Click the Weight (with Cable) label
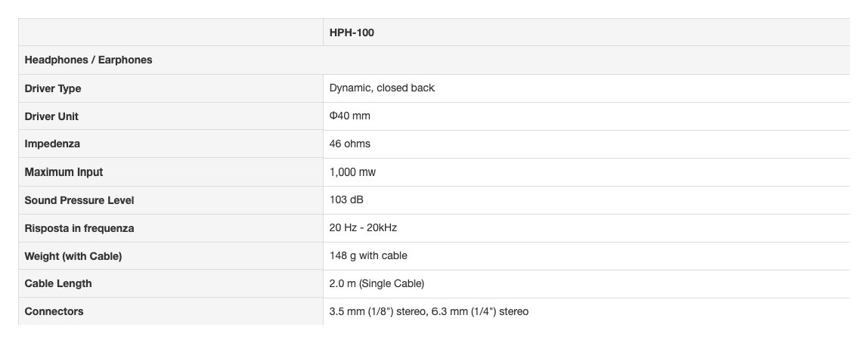Viewport: 868px width, 343px height. pos(73,256)
